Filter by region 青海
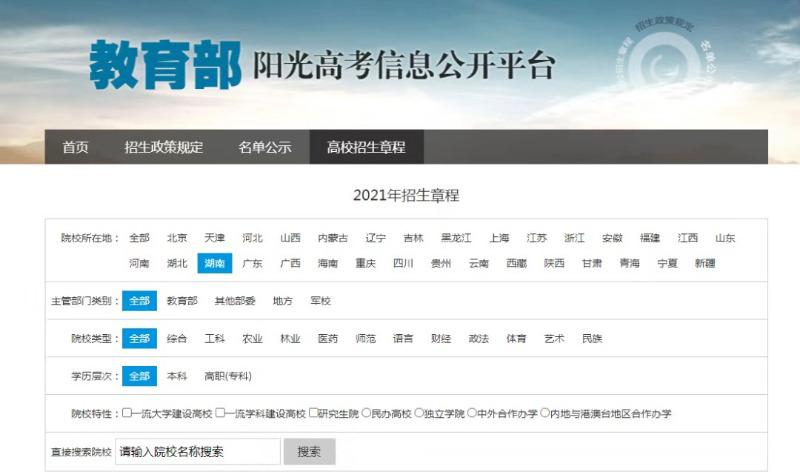 pos(630,263)
